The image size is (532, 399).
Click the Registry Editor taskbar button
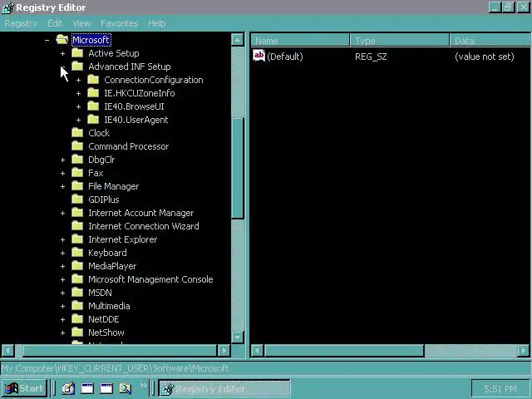[224, 388]
